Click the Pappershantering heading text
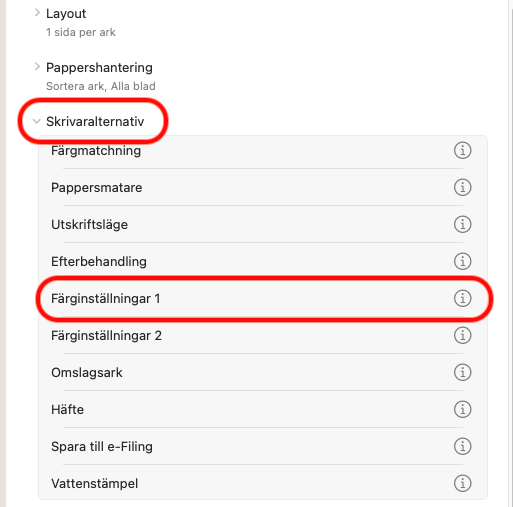Image resolution: width=513 pixels, height=507 pixels. click(x=99, y=68)
